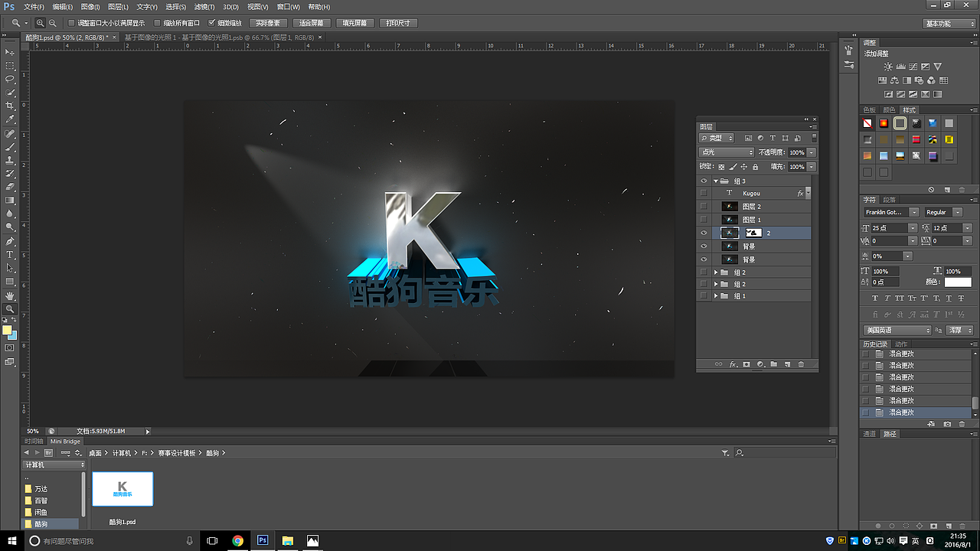Select the Horizontal Type tool
Image resolution: width=980 pixels, height=551 pixels.
click(11, 255)
